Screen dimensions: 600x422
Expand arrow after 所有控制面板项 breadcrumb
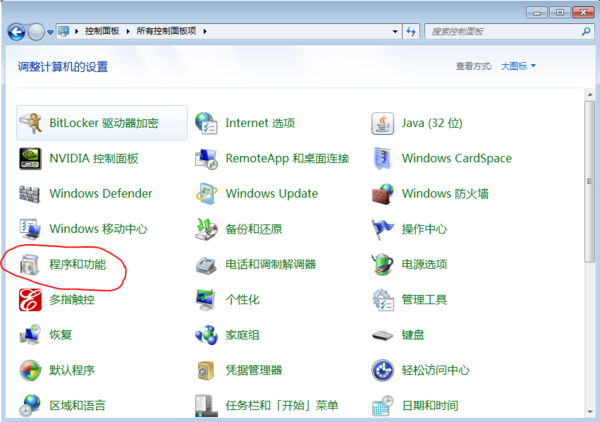(205, 31)
